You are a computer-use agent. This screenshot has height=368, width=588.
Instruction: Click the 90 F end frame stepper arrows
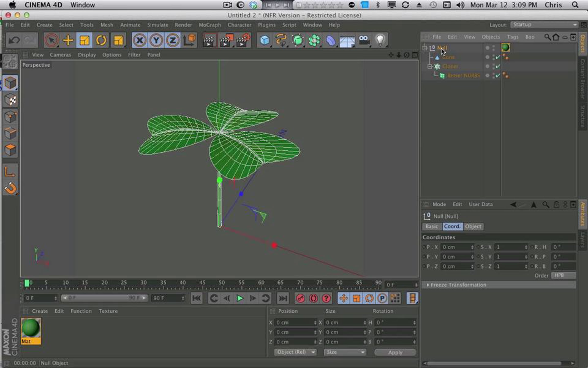183,298
